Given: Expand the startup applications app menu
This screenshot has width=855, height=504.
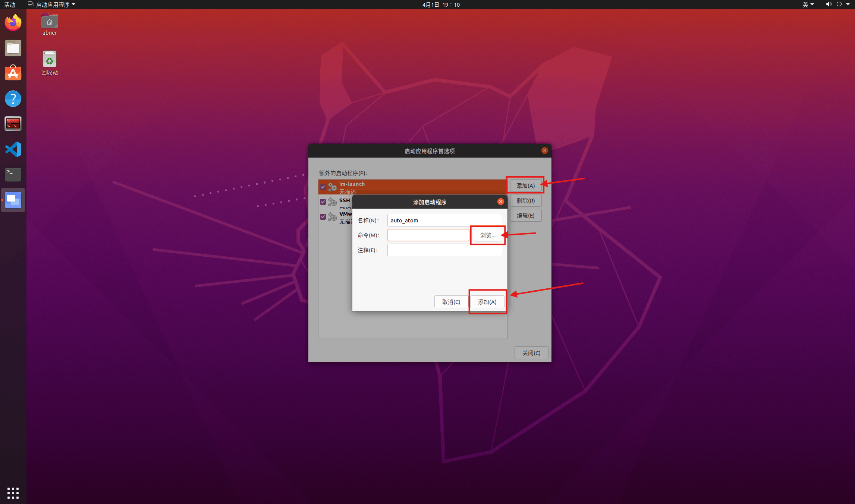Looking at the screenshot, I should point(51,4).
